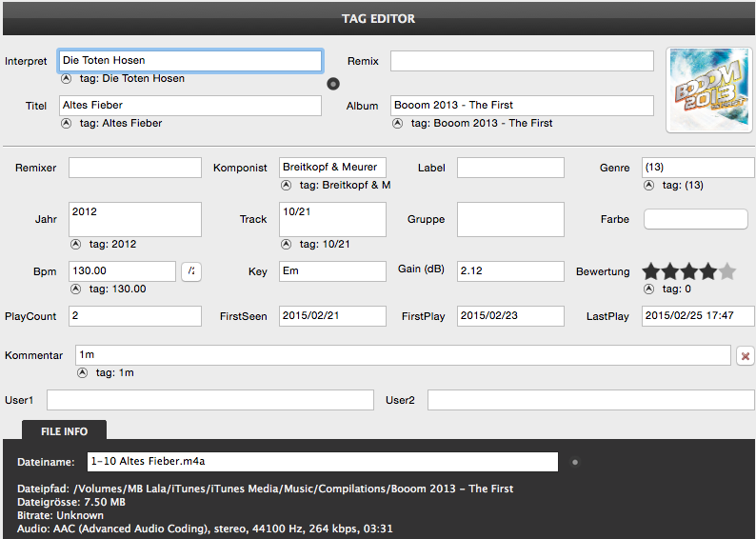Click the up-arrow icon beside Bewertung tag
Image resolution: width=756 pixels, height=539 pixels.
648,289
